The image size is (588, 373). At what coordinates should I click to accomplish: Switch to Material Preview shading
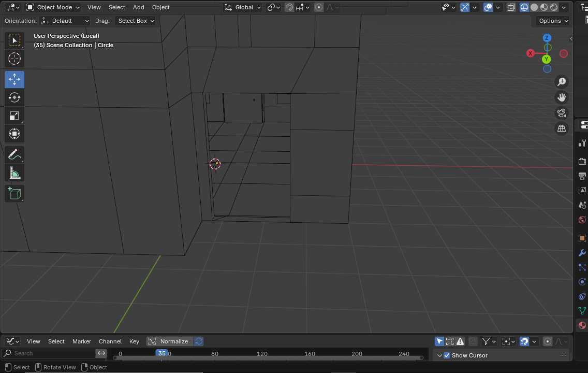(544, 7)
